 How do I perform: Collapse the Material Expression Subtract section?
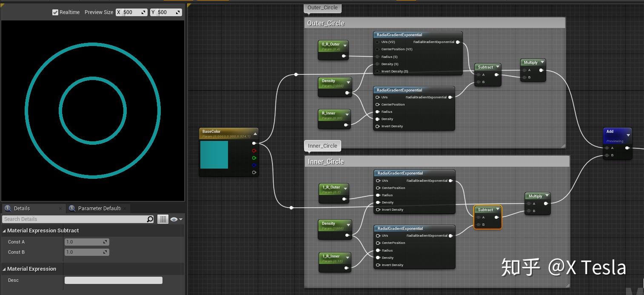(x=3, y=230)
